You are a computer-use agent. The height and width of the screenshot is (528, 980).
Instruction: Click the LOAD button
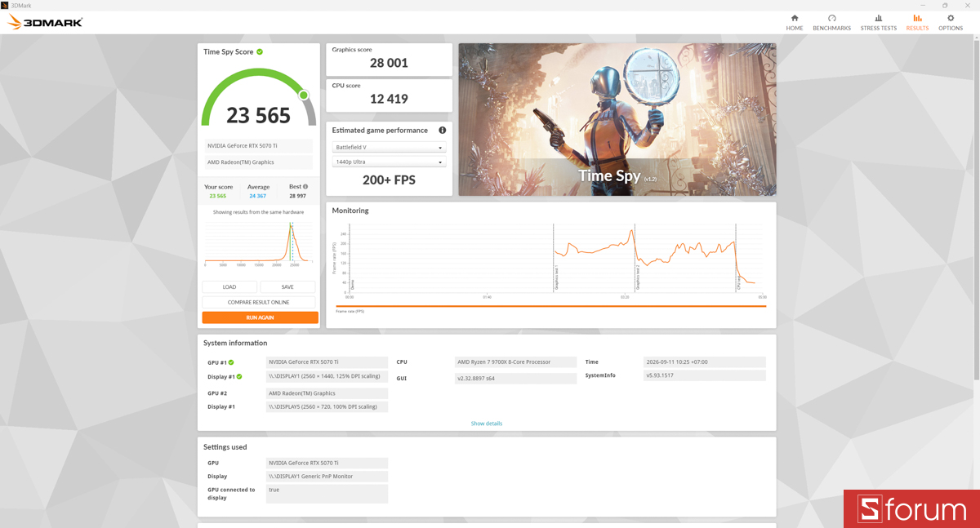coord(229,287)
